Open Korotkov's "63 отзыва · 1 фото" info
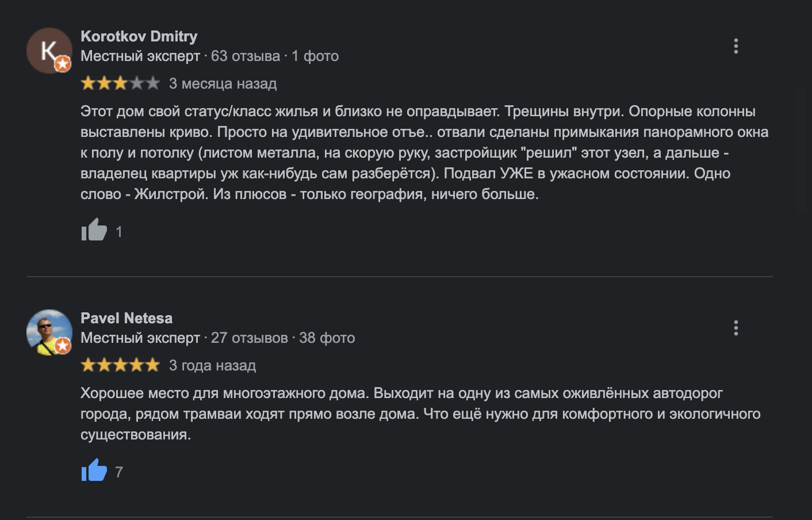Viewport: 812px width, 520px height. click(274, 56)
